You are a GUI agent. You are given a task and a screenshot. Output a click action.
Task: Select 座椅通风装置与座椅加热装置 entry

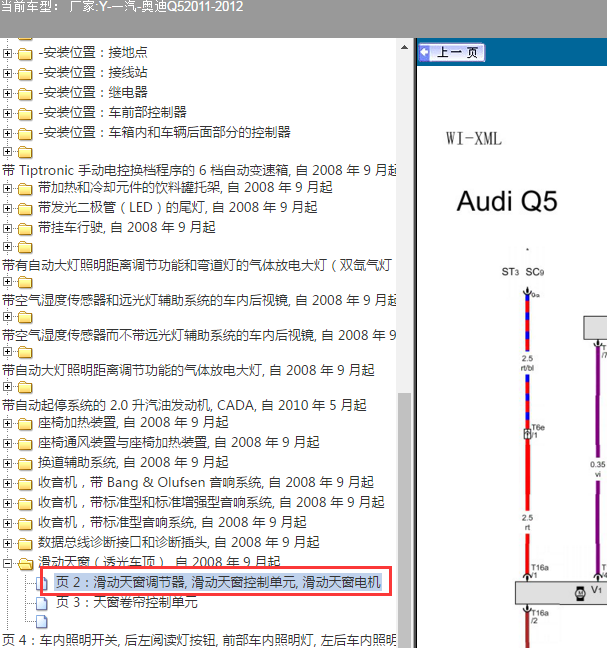[179, 442]
